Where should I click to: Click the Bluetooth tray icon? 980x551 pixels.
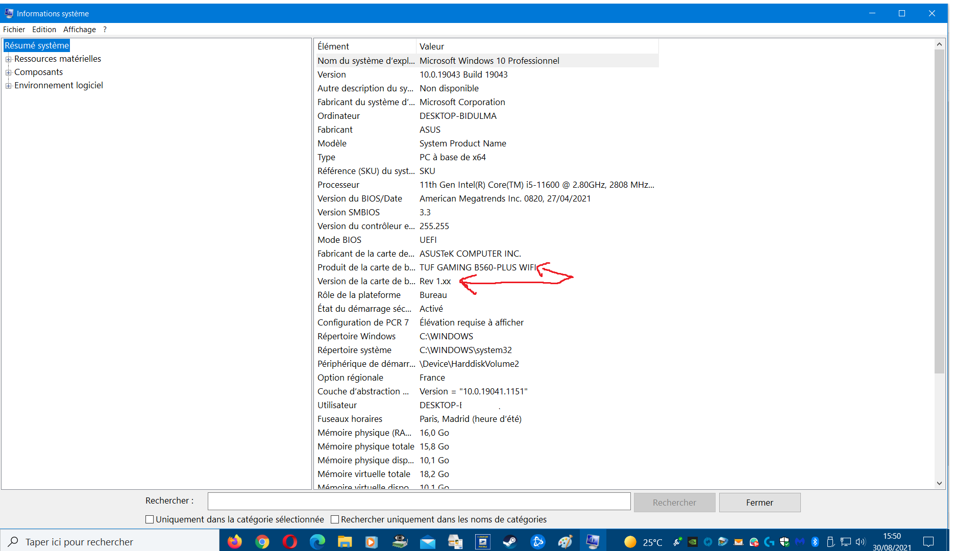click(815, 542)
